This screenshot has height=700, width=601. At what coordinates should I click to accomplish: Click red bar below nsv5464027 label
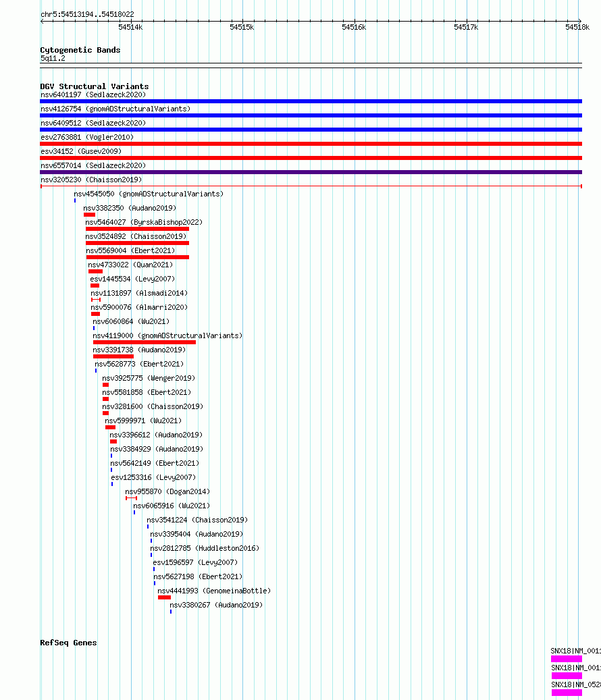point(138,229)
